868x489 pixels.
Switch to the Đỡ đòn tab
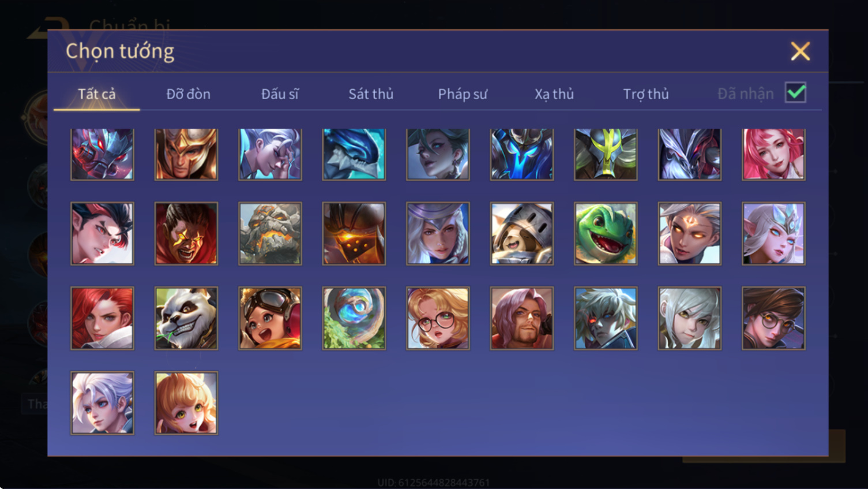click(x=188, y=94)
